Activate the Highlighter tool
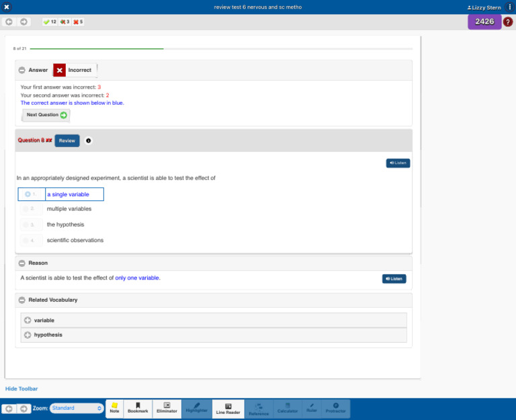The width and height of the screenshot is (516, 420). click(x=196, y=408)
